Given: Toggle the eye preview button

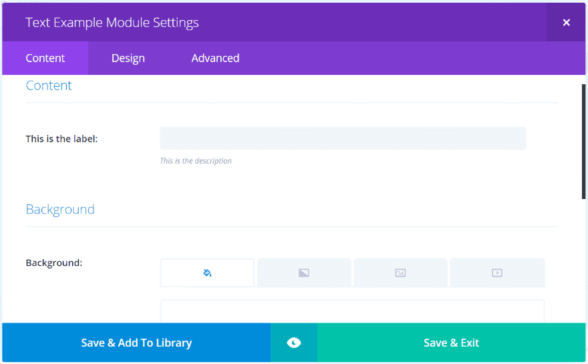Looking at the screenshot, I should 294,343.
